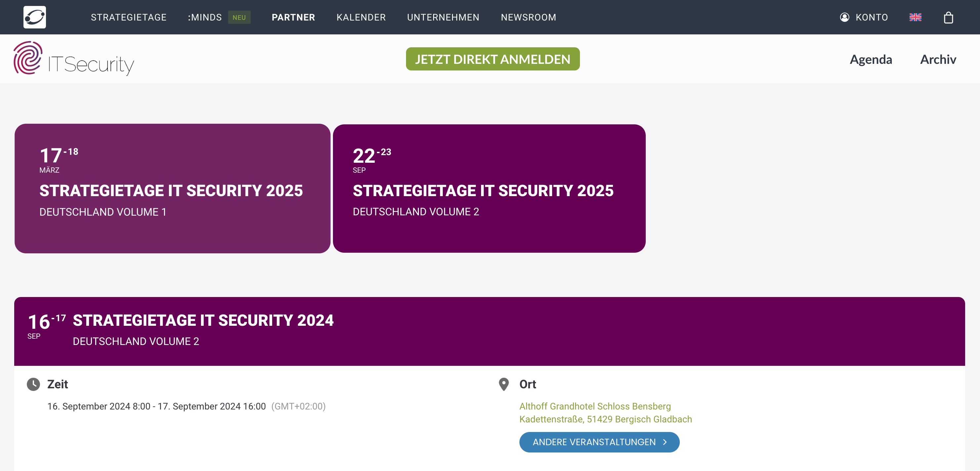This screenshot has height=471, width=980.
Task: Open Althoff Grandhotel Schloss Bensberg link
Action: click(x=595, y=406)
